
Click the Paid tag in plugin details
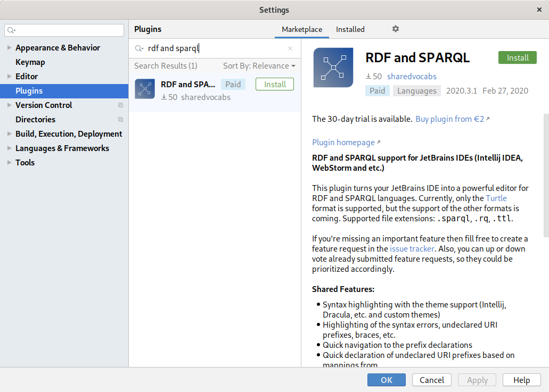pos(378,91)
